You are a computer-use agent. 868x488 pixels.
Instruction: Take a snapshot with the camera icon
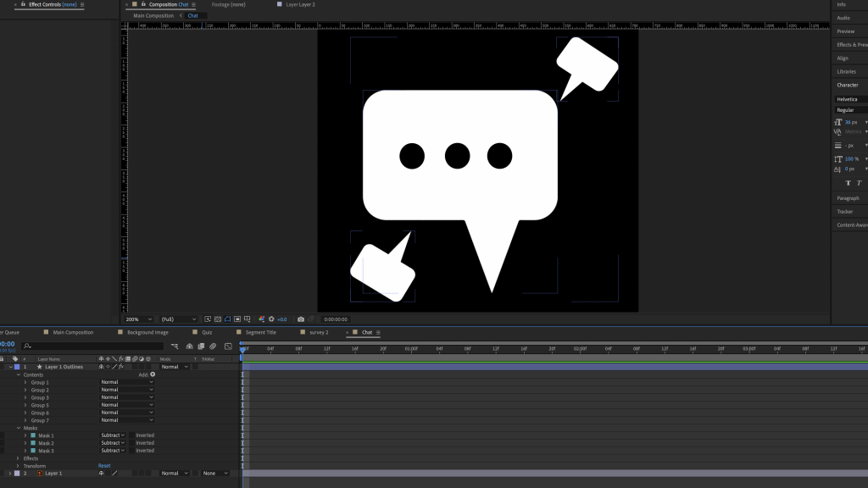coord(301,319)
